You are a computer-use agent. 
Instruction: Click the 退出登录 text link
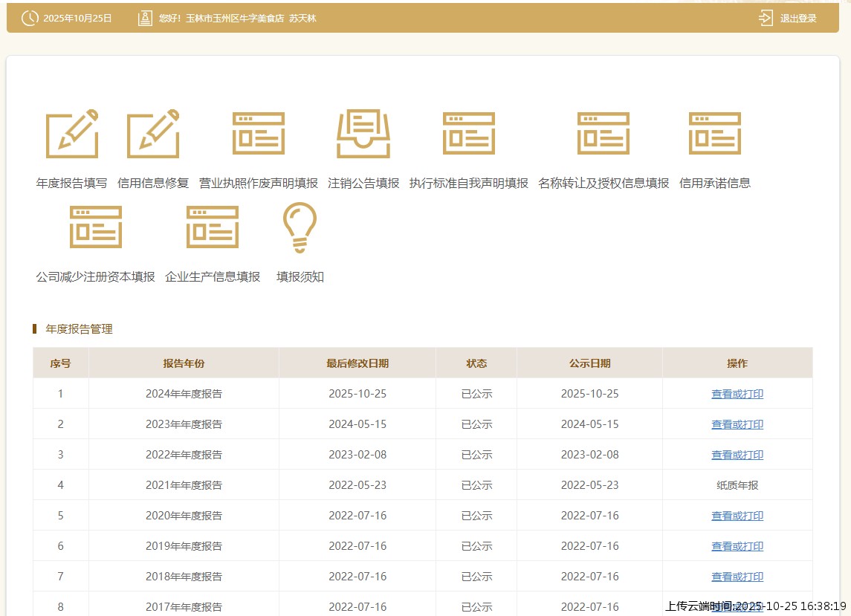click(x=798, y=18)
